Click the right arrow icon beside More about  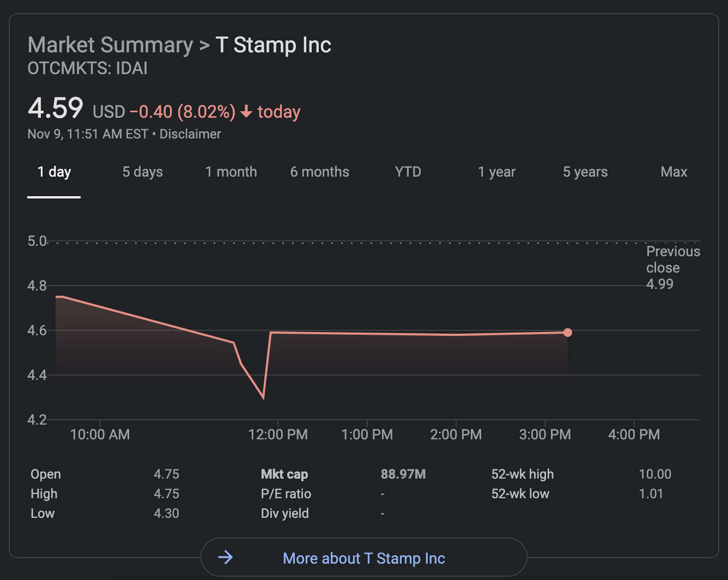(226, 557)
